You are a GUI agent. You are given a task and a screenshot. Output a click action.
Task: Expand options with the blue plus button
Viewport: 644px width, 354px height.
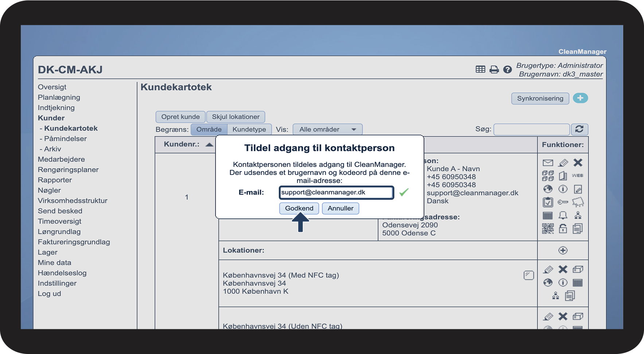(580, 98)
